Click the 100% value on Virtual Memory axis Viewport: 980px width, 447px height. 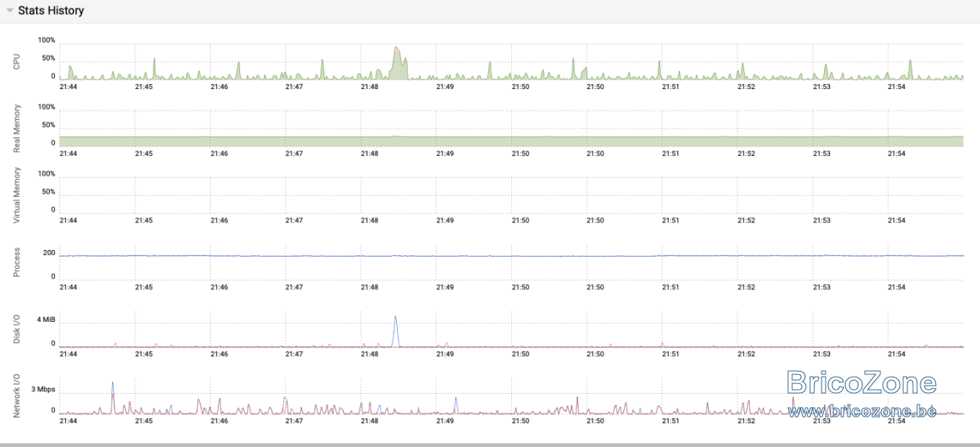tap(47, 174)
